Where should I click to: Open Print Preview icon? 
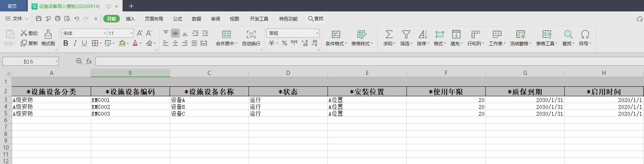pos(67,18)
